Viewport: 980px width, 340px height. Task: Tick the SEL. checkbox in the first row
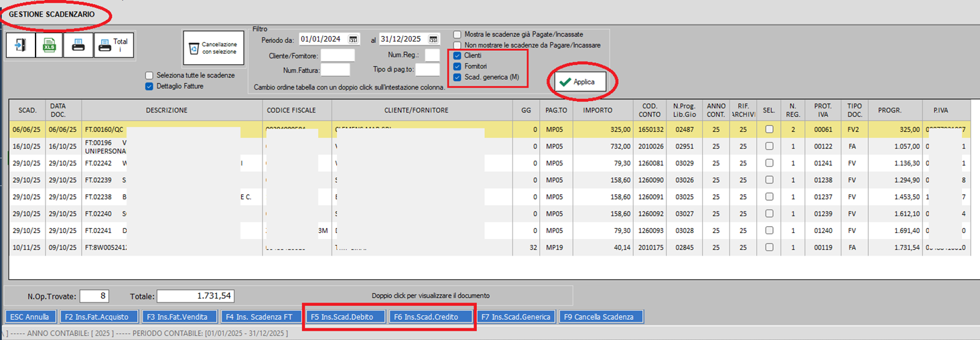click(x=769, y=129)
